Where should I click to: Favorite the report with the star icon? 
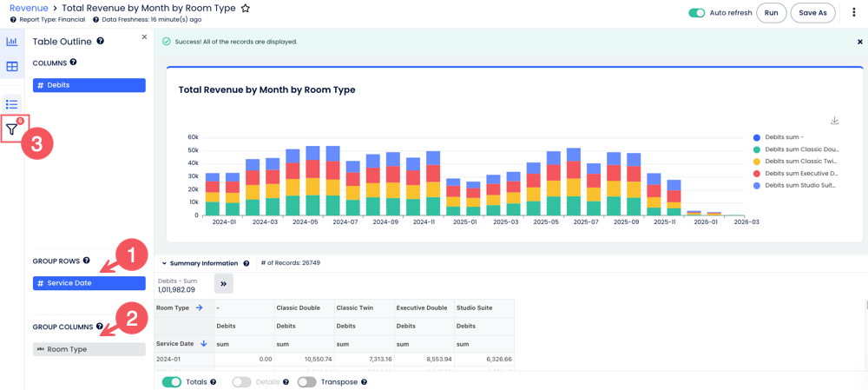(x=246, y=9)
